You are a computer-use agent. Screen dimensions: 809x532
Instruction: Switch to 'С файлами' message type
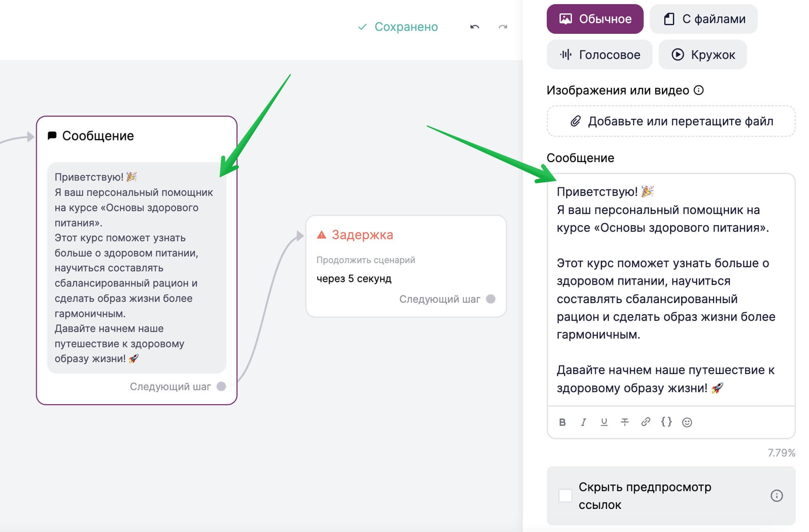[x=704, y=19]
